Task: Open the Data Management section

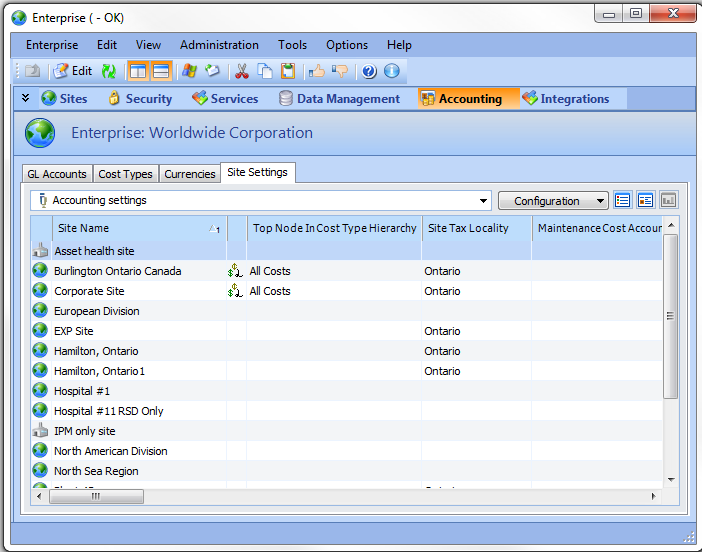Action: pyautogui.click(x=339, y=99)
